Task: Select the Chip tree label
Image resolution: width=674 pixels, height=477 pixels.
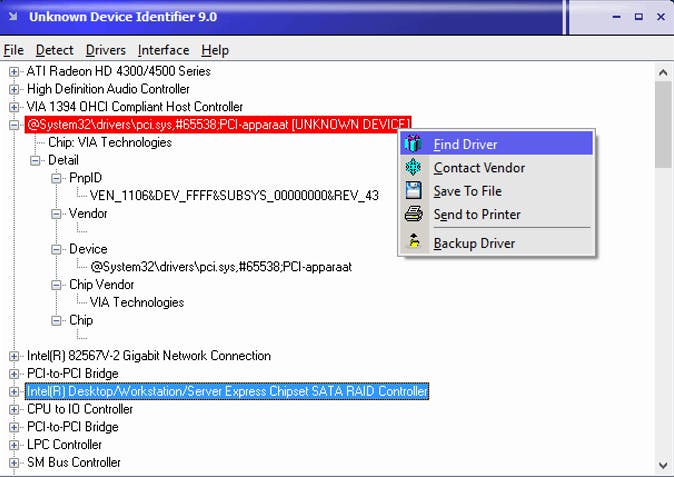Action: [x=81, y=320]
